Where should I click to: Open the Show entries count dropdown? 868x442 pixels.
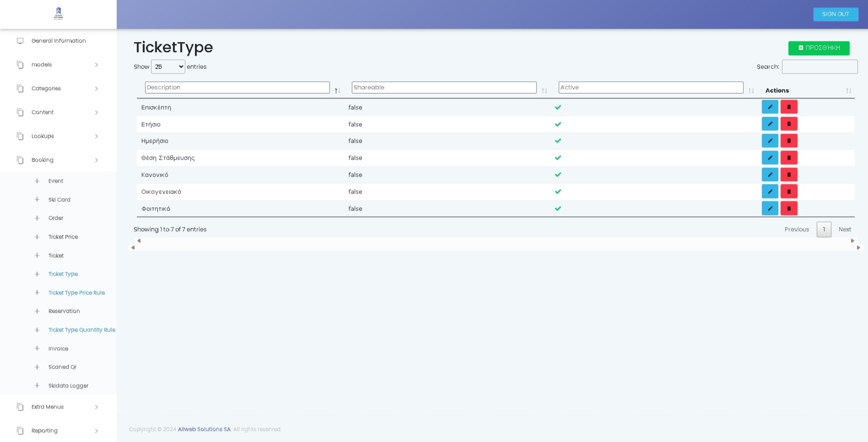pyautogui.click(x=168, y=67)
